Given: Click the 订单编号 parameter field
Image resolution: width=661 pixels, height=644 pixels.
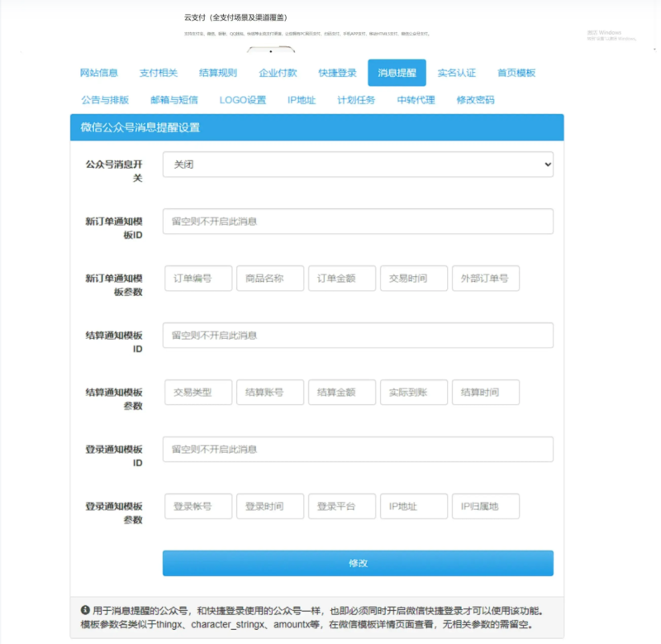Looking at the screenshot, I should click(198, 278).
